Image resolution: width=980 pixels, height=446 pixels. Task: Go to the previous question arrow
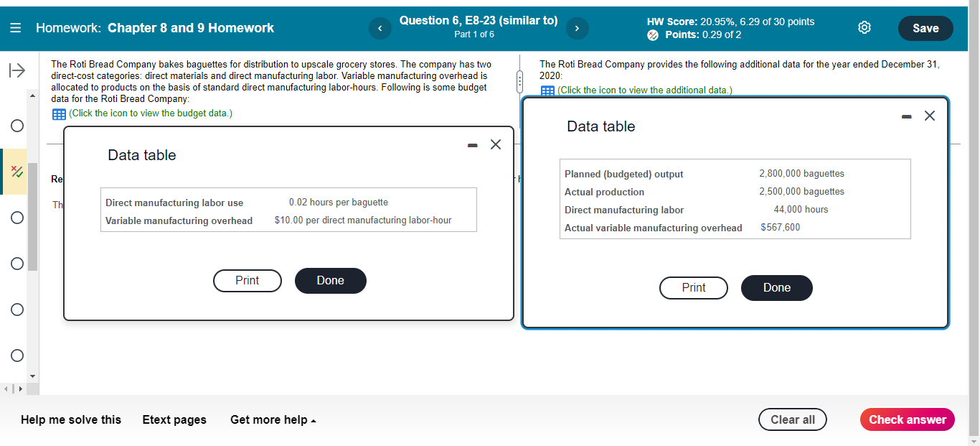[x=380, y=28]
